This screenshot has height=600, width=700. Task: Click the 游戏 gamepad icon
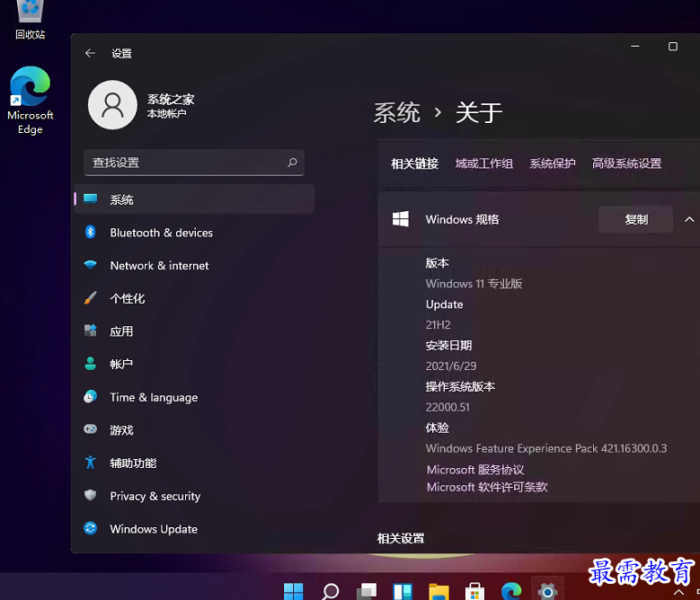pos(90,429)
